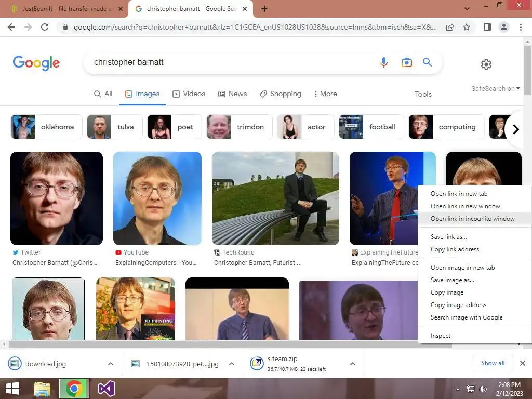Select Copy image address
The image size is (532, 399).
click(458, 305)
